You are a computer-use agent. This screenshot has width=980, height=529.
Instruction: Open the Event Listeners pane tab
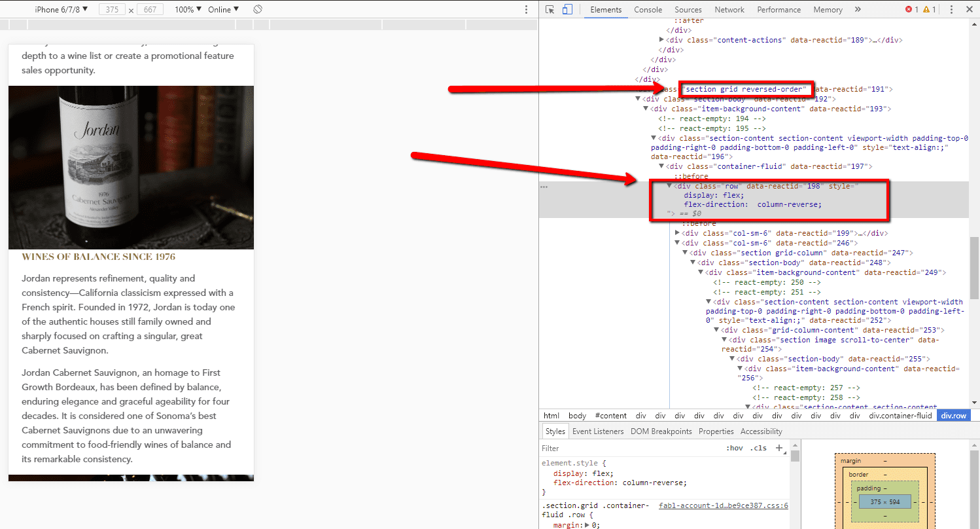[x=598, y=431]
